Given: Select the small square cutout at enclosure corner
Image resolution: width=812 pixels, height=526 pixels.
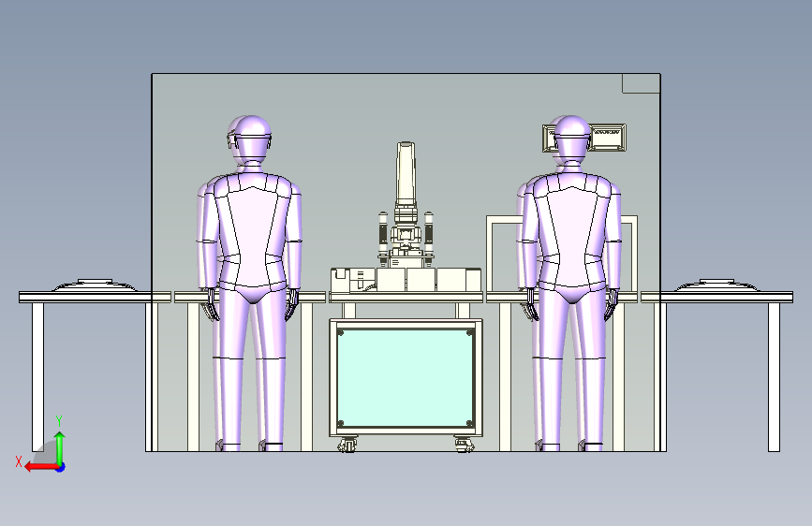Looking at the screenshot, I should click(642, 83).
